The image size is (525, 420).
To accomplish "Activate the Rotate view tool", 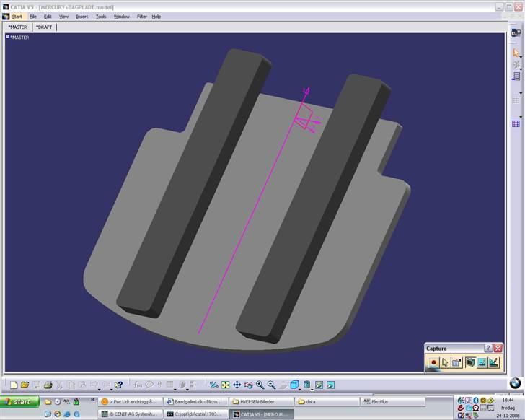I will [248, 385].
